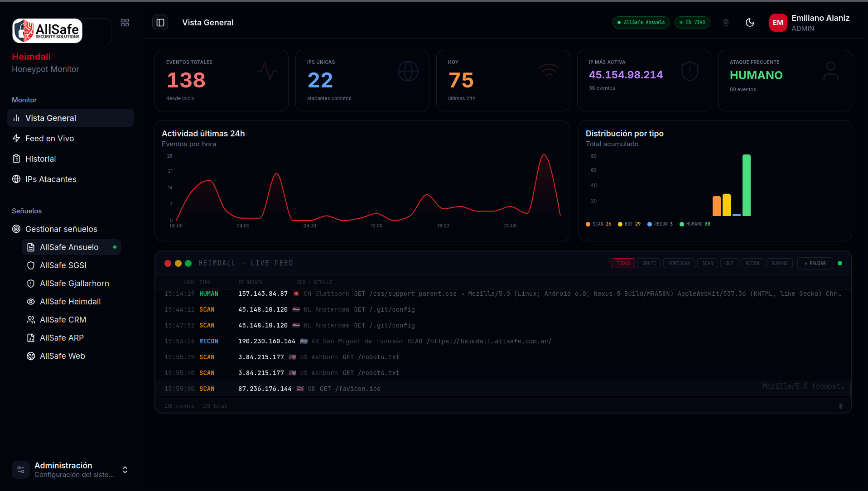Click the EN VIVO live badge

692,23
